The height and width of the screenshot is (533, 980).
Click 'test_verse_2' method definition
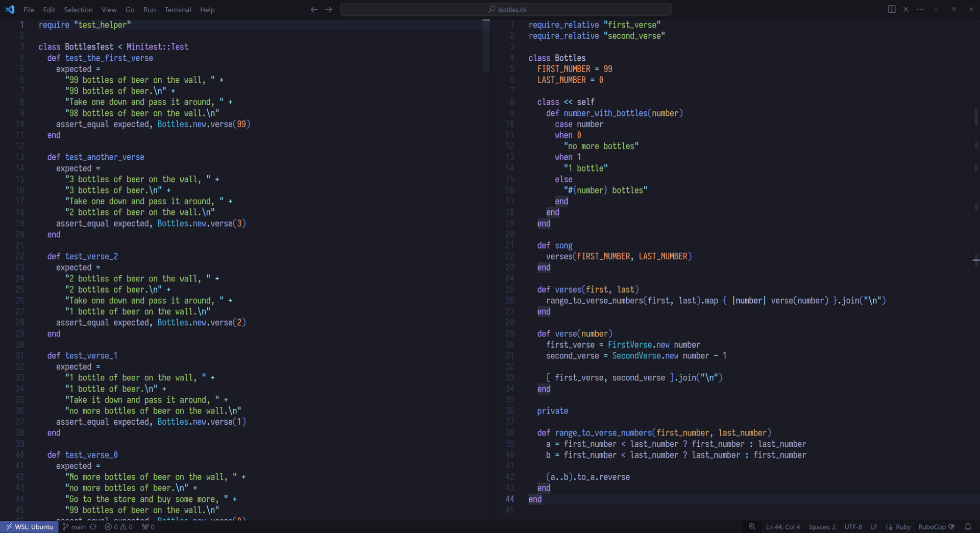click(91, 256)
